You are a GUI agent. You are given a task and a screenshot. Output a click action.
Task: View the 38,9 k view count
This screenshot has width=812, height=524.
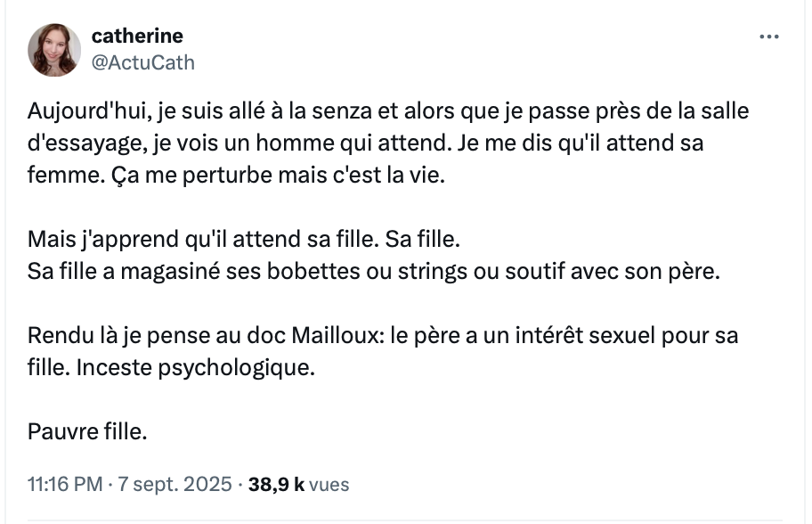point(276,484)
